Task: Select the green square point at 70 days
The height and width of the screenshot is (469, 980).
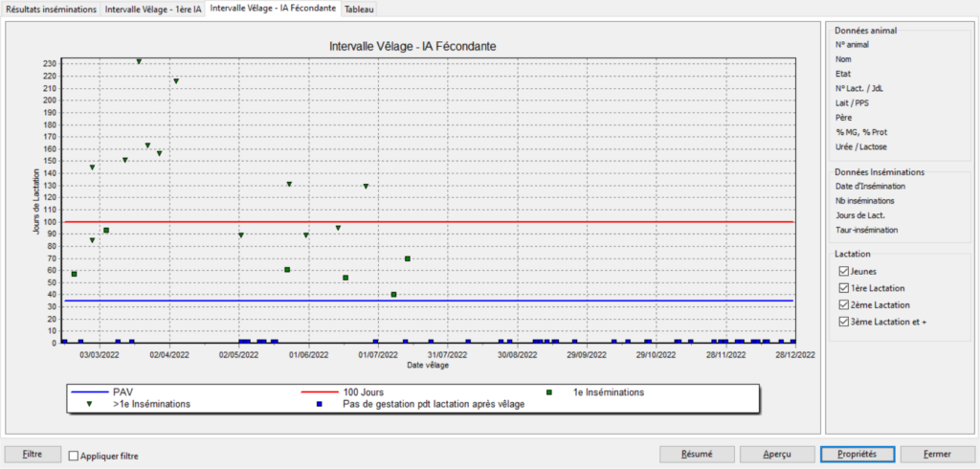Action: [408, 258]
